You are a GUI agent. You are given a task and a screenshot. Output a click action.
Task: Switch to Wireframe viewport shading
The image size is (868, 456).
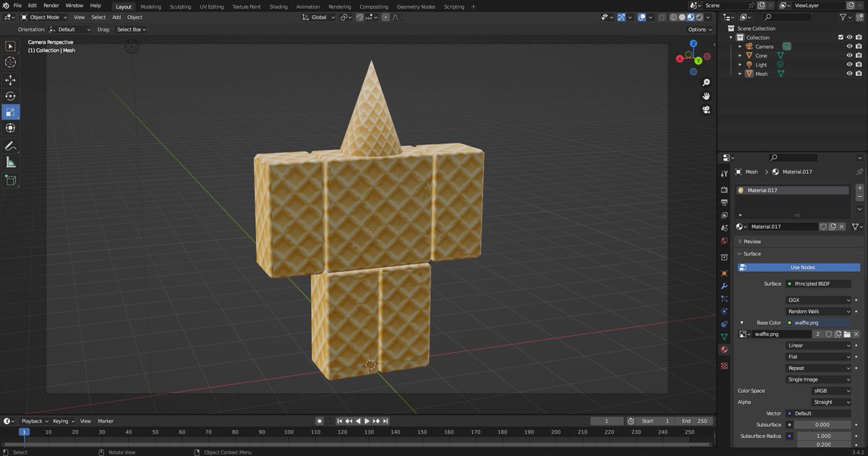(x=673, y=17)
